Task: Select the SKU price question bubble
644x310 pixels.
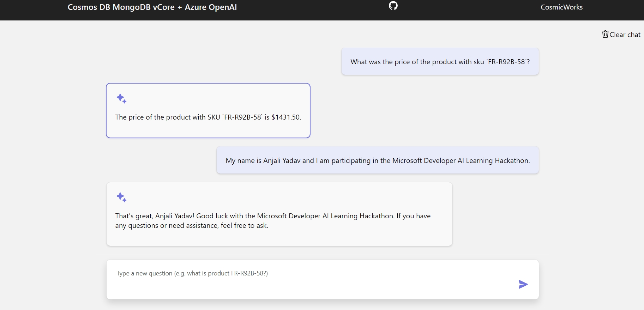Action: tap(440, 62)
